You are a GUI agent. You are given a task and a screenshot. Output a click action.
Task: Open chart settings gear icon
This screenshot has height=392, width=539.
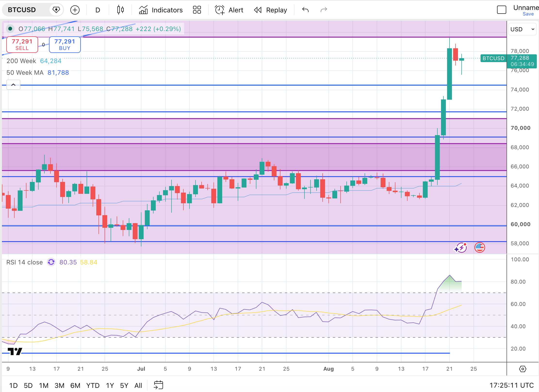(523, 369)
